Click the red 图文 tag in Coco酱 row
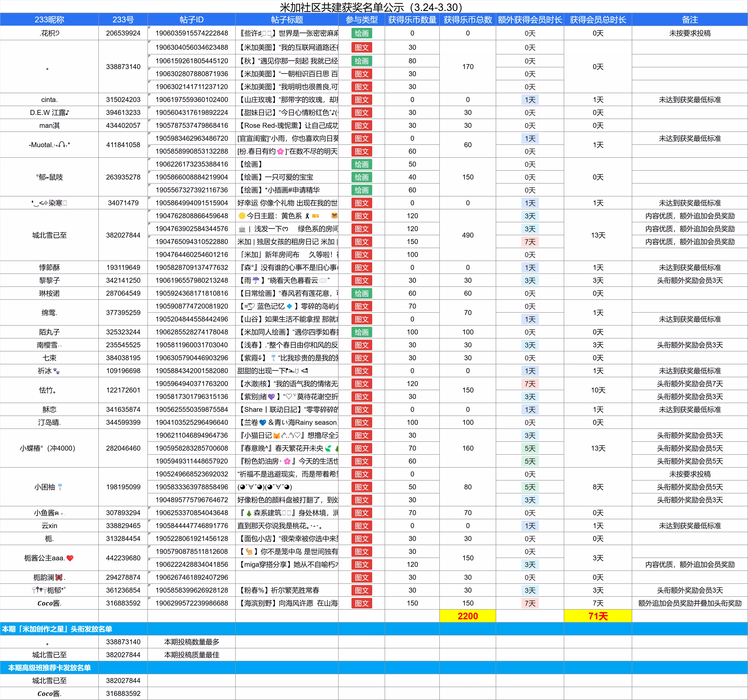Image resolution: width=748 pixels, height=700 pixels. tap(361, 603)
